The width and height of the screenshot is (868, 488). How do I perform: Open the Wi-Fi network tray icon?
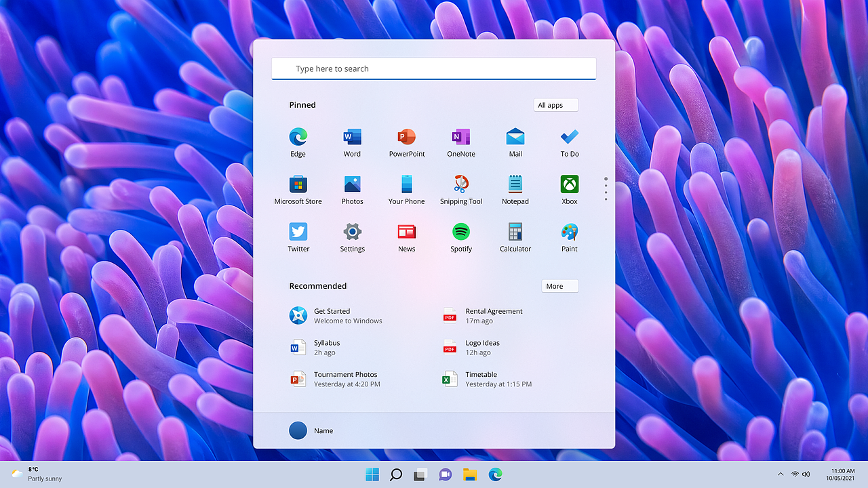pos(795,474)
